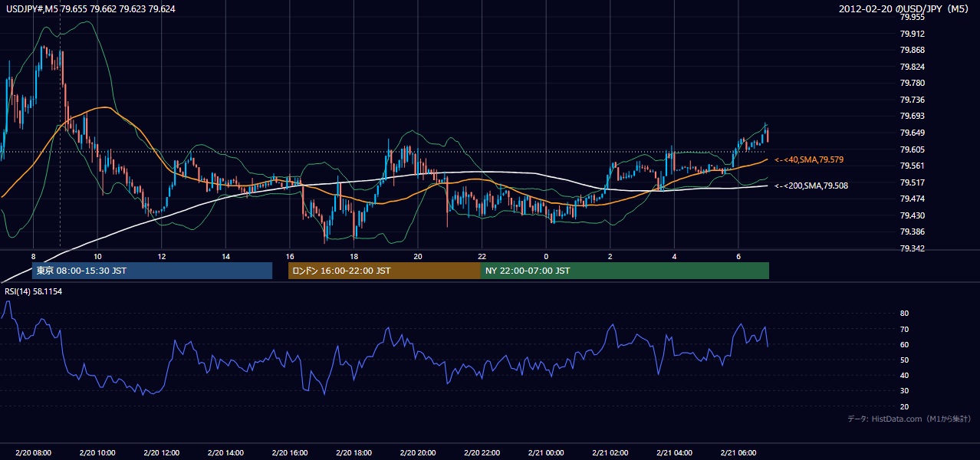Screen dimensions: 980x460
Task: Click the 79.430 price axis value
Action: [913, 216]
